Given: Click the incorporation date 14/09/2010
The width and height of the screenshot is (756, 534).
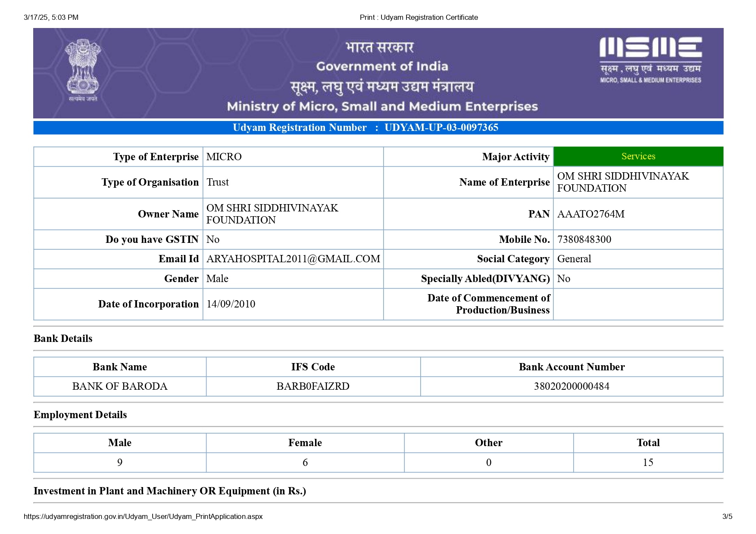Looking at the screenshot, I should (x=231, y=304).
